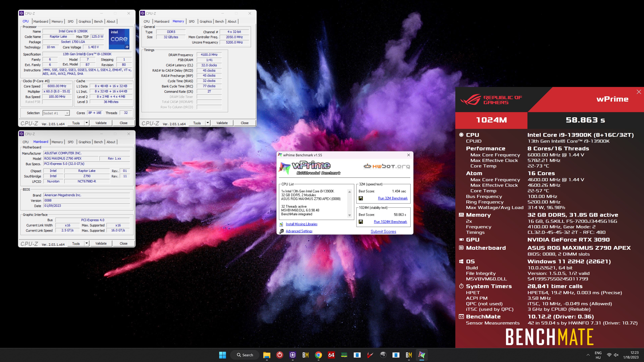Open Wi-Fi network settings in system tray

point(609,355)
